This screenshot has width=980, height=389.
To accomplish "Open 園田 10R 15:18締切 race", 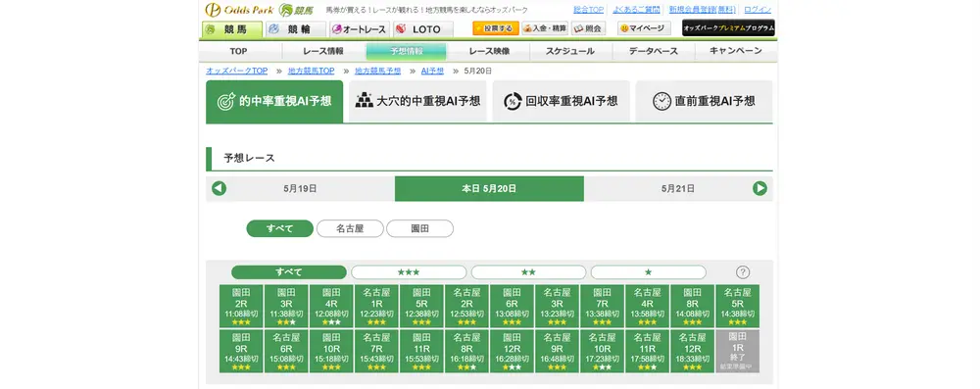I will point(331,351).
